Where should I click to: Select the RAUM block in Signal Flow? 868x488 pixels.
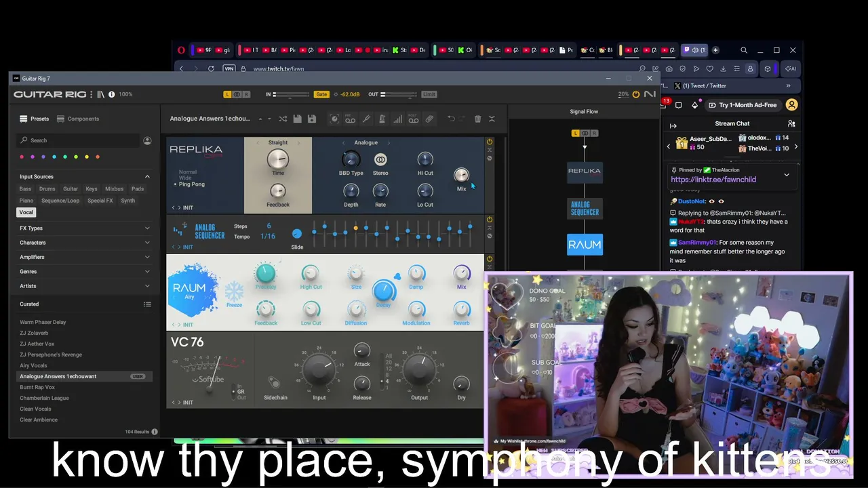tap(585, 245)
